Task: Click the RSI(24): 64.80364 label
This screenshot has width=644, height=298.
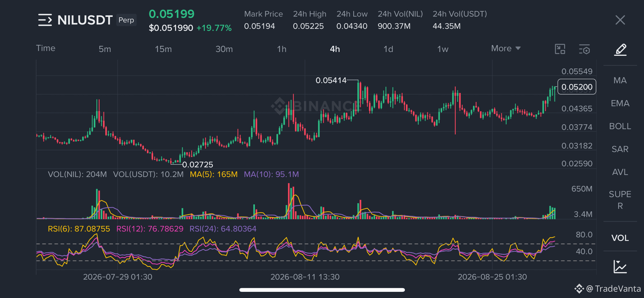Action: [x=223, y=229]
